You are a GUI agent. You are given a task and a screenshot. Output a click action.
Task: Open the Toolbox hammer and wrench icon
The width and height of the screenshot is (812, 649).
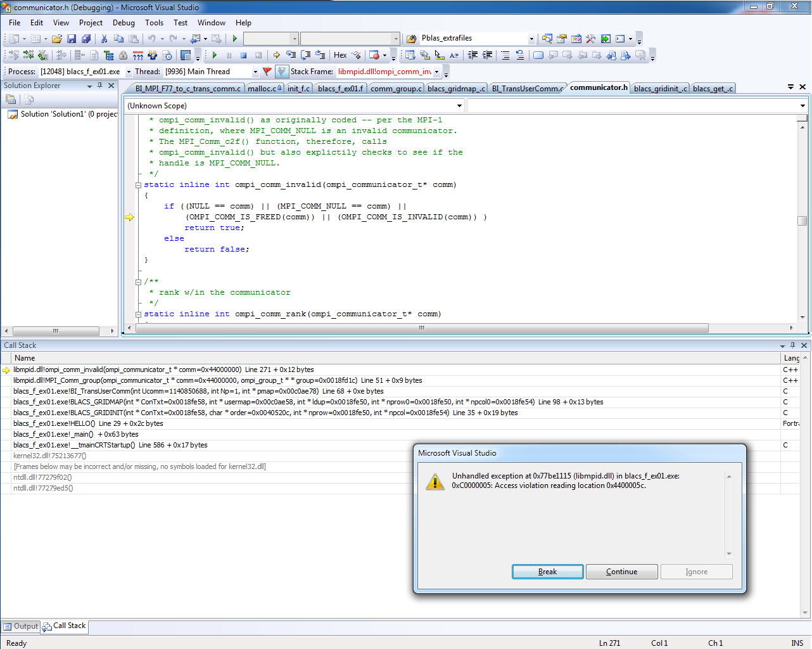click(x=591, y=39)
